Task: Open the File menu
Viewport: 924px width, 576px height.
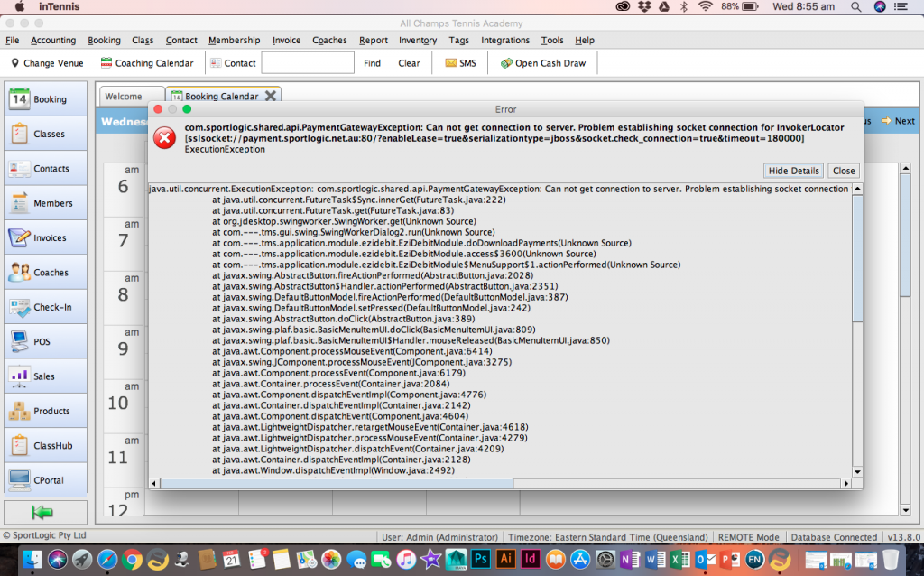Action: [x=13, y=40]
